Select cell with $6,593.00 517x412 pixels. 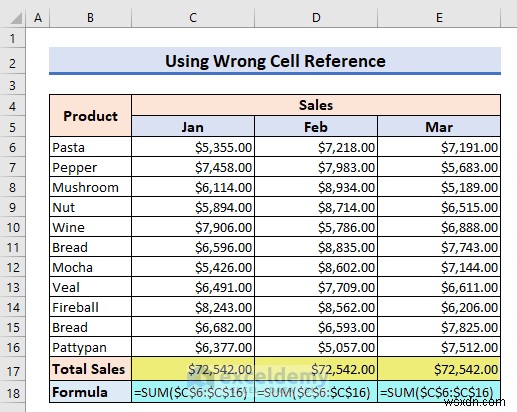tap(316, 327)
